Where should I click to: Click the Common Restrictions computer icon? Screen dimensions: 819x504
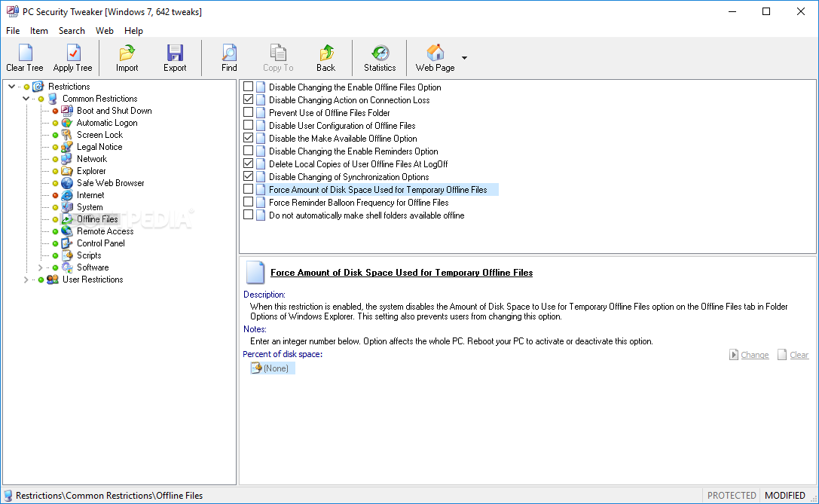pos(52,99)
